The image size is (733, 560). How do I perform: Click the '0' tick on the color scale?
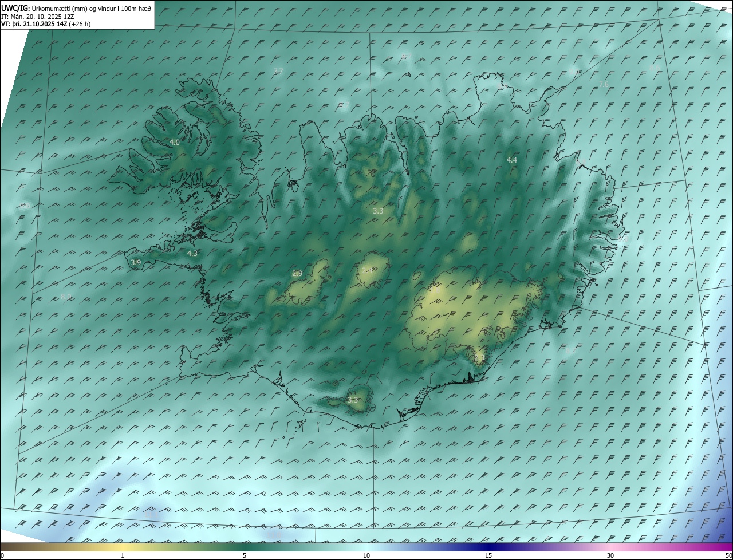pos(2,556)
